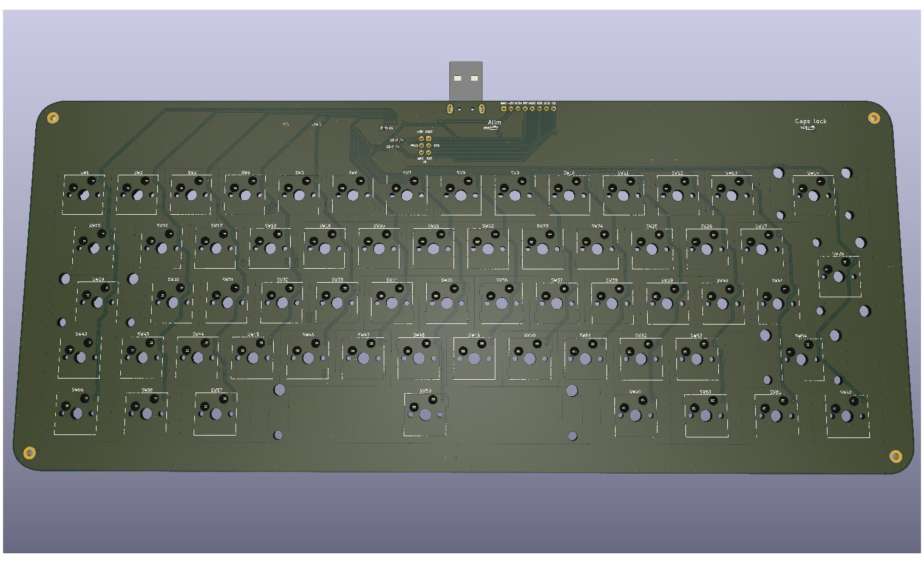
Task: Click the USB connector at top of board
Action: (466, 80)
